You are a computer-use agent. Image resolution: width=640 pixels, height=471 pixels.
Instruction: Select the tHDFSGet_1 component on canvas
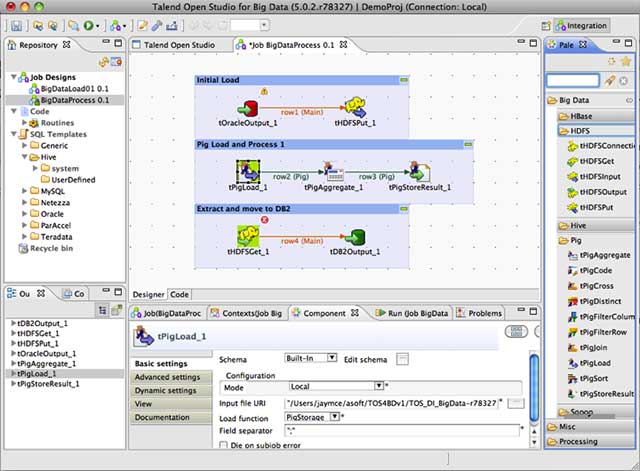pos(248,238)
